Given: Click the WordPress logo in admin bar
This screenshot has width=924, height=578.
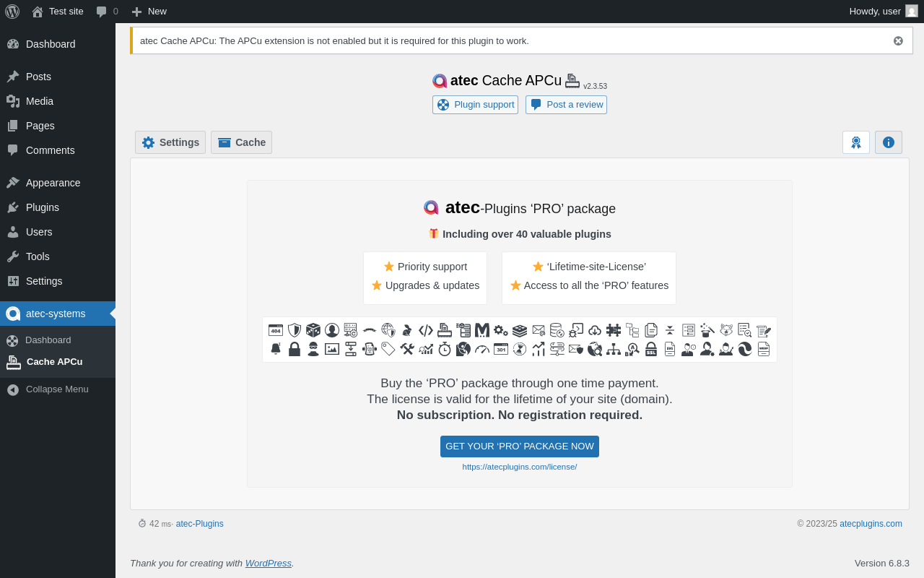Looking at the screenshot, I should pyautogui.click(x=12, y=12).
